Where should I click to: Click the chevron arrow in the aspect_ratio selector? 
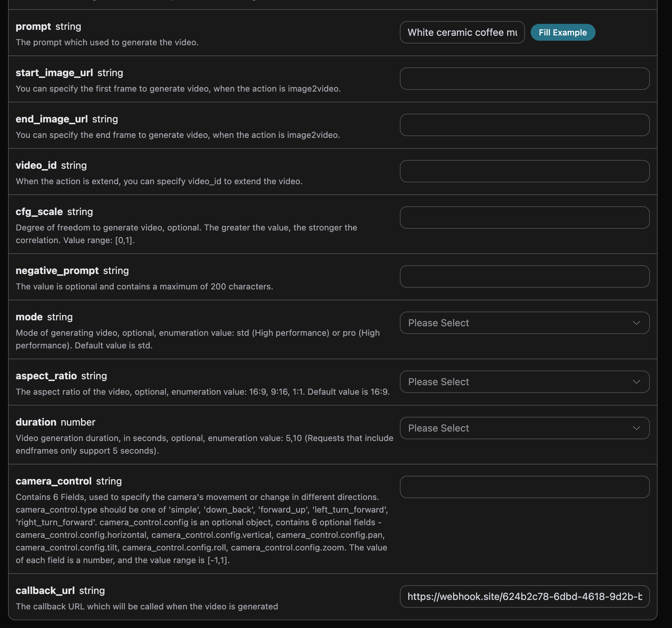pos(636,382)
